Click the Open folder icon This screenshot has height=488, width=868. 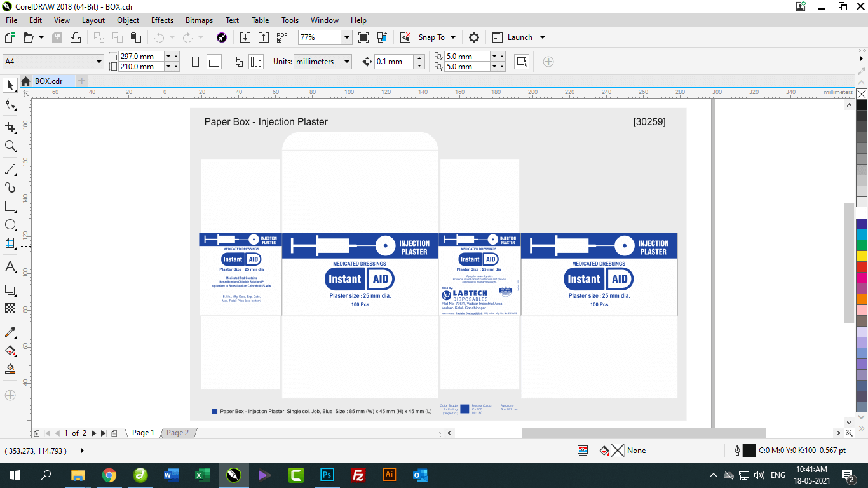(x=29, y=37)
